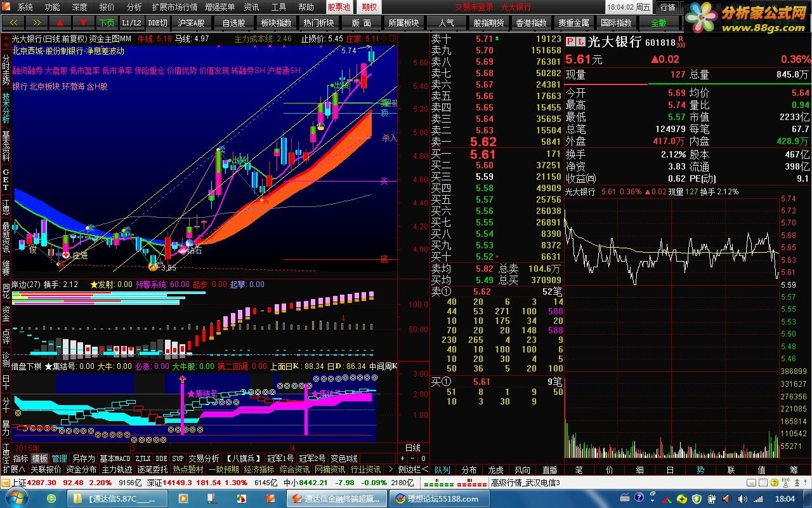Click the double right arrow toolbar button
This screenshot has width=812, height=508.
37,22
